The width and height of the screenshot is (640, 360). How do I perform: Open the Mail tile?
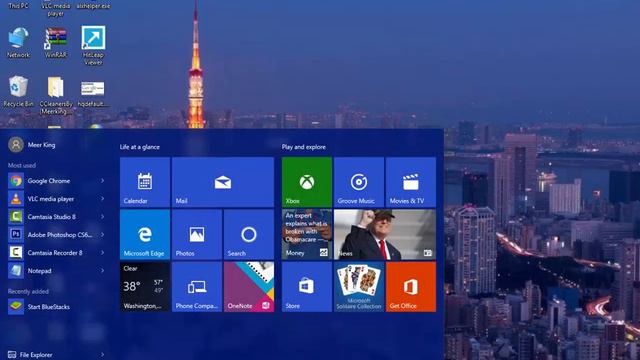tap(223, 182)
